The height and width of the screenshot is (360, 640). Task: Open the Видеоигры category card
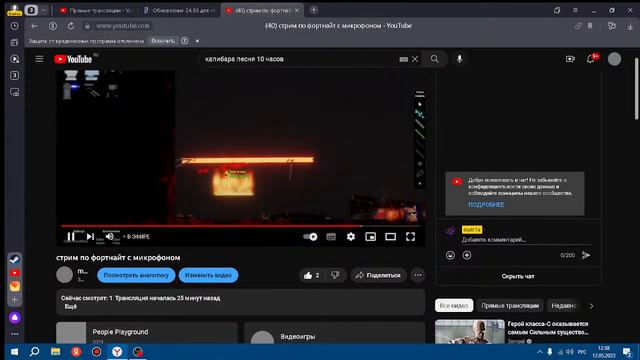(x=335, y=333)
